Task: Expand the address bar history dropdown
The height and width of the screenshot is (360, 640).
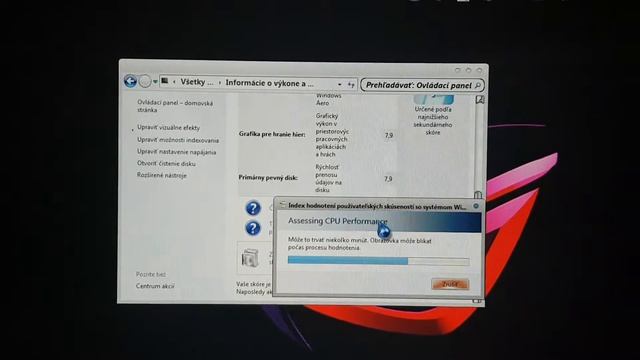Action: click(340, 84)
